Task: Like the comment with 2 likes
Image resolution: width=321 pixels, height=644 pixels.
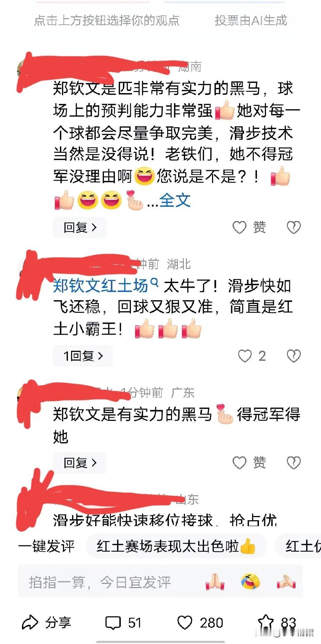Action: (252, 356)
